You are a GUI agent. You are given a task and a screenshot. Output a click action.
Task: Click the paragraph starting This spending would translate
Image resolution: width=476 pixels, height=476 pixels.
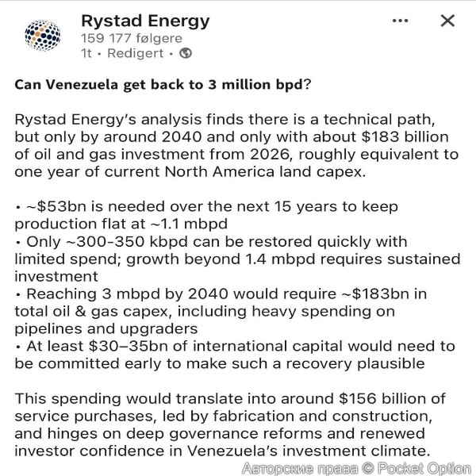pos(230,424)
